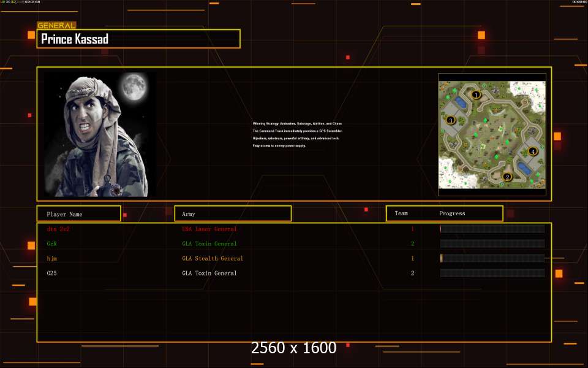588x368 pixels.
Task: Click the Progress column header
Action: (452, 213)
